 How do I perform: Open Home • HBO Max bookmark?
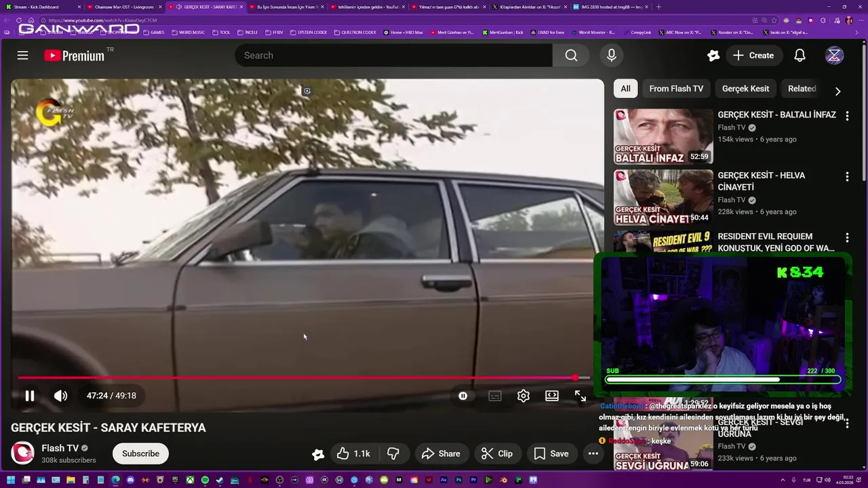point(403,32)
